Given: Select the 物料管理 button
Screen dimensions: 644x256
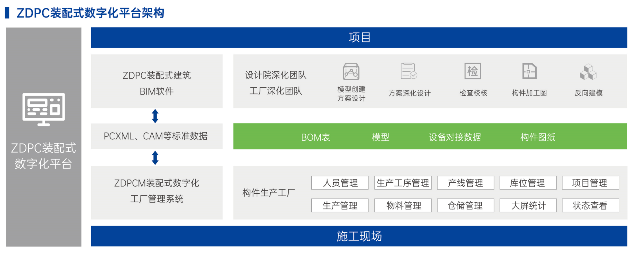Looking at the screenshot, I should pos(403,205).
